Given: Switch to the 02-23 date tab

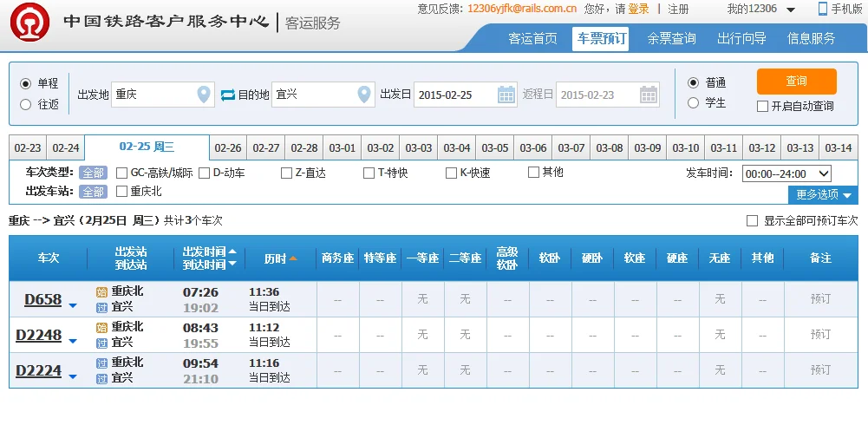Looking at the screenshot, I should pyautogui.click(x=28, y=148).
